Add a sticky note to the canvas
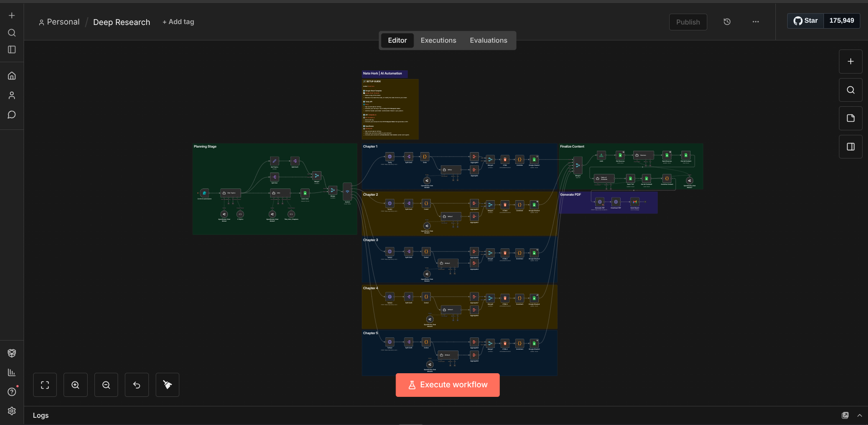This screenshot has width=868, height=425. (x=851, y=118)
